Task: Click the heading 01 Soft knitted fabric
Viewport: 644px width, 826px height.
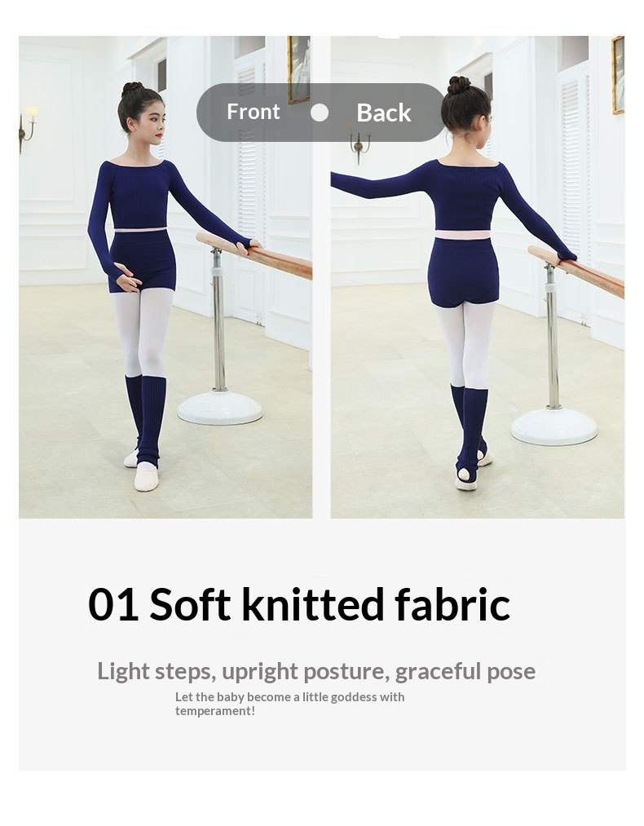Action: [x=299, y=604]
